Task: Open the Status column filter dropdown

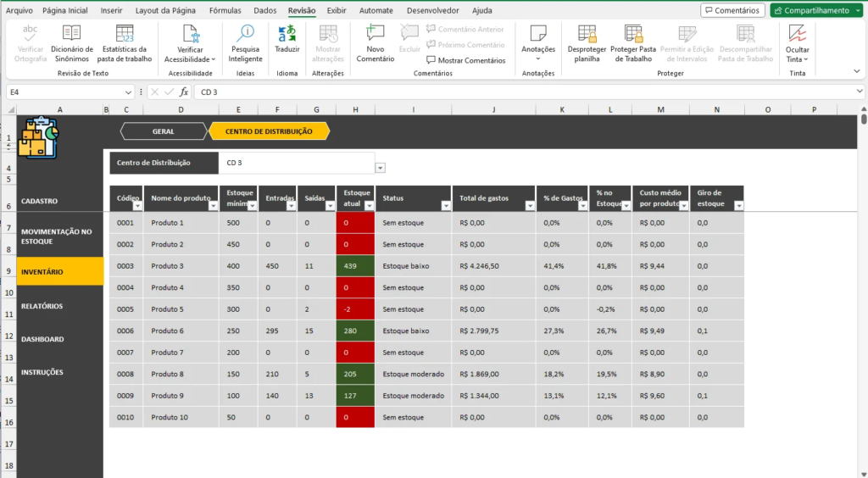Action: pos(445,206)
